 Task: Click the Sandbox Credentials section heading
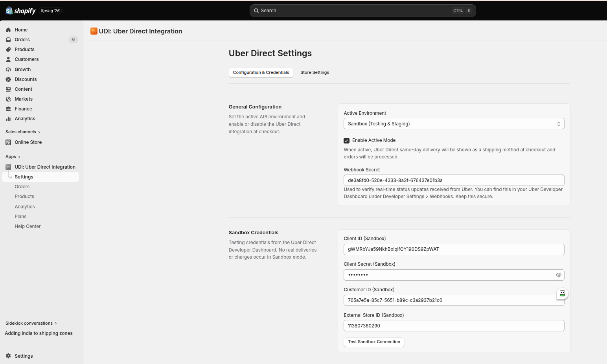coord(254,233)
